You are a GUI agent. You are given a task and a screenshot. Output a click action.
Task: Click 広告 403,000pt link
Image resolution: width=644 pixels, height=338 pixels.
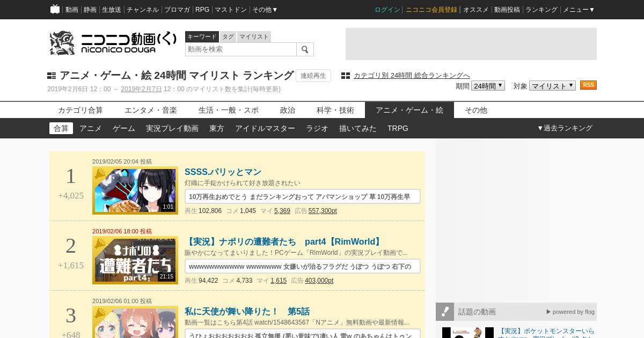click(x=319, y=281)
